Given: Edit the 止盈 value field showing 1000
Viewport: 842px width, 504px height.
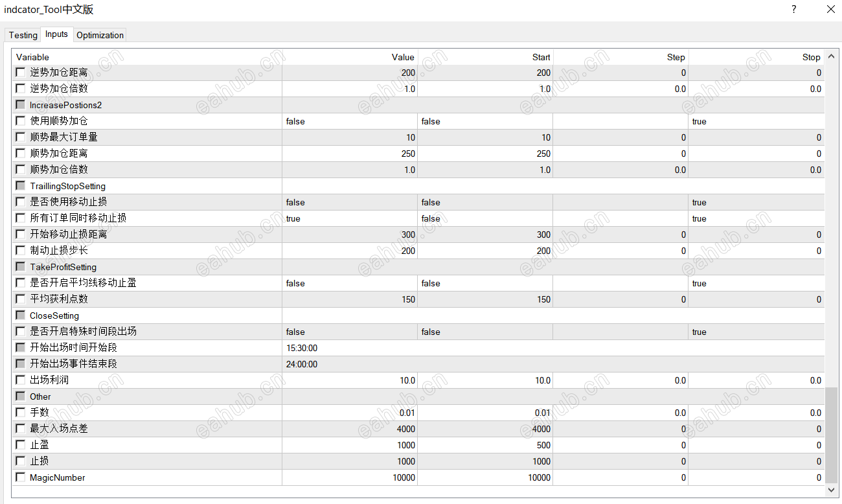Looking at the screenshot, I should [350, 445].
